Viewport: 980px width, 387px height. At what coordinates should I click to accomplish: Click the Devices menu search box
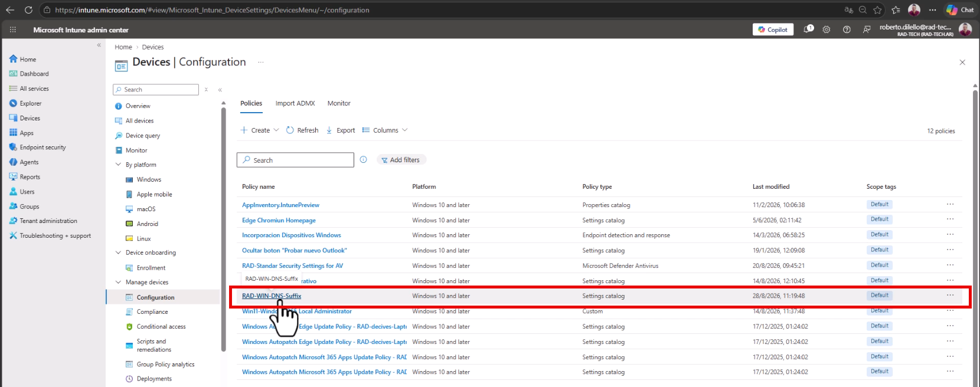click(x=156, y=90)
